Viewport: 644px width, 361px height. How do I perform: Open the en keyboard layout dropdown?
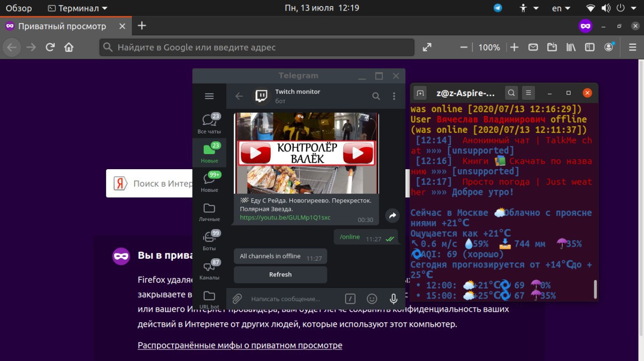[x=561, y=8]
